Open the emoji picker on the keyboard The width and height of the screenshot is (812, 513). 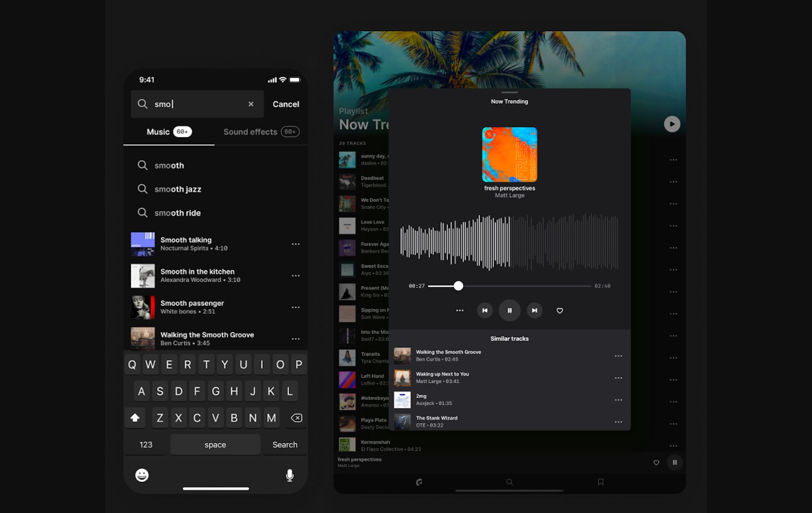(x=141, y=475)
